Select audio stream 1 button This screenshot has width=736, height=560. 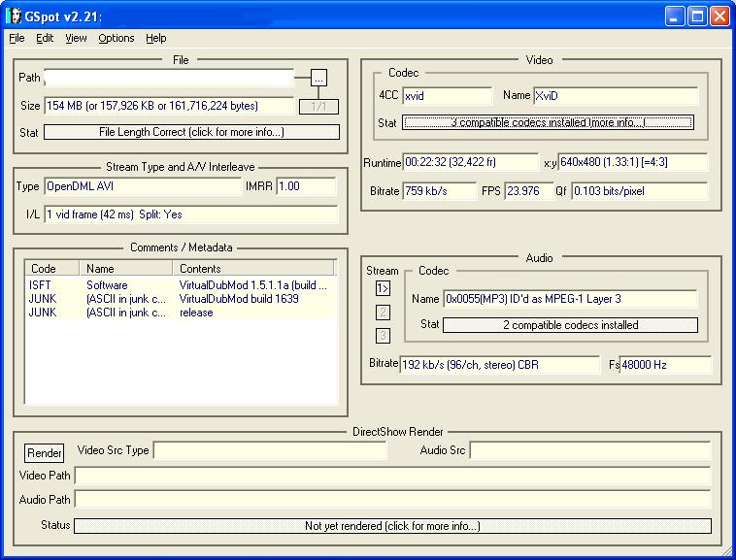coord(383,288)
